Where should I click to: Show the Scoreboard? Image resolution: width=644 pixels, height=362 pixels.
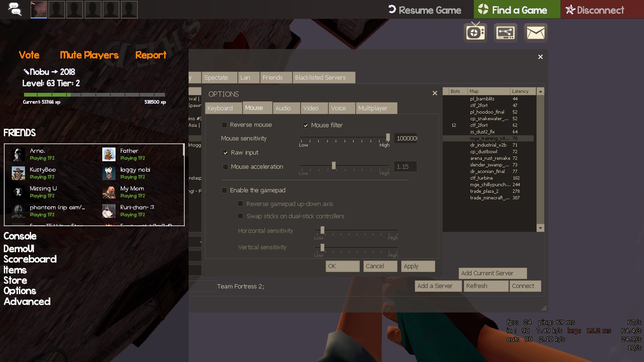coord(30,259)
